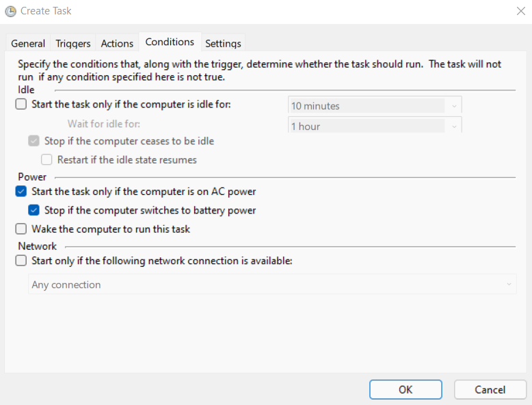532x405 pixels.
Task: Select the Conditions tab
Action: tap(170, 42)
